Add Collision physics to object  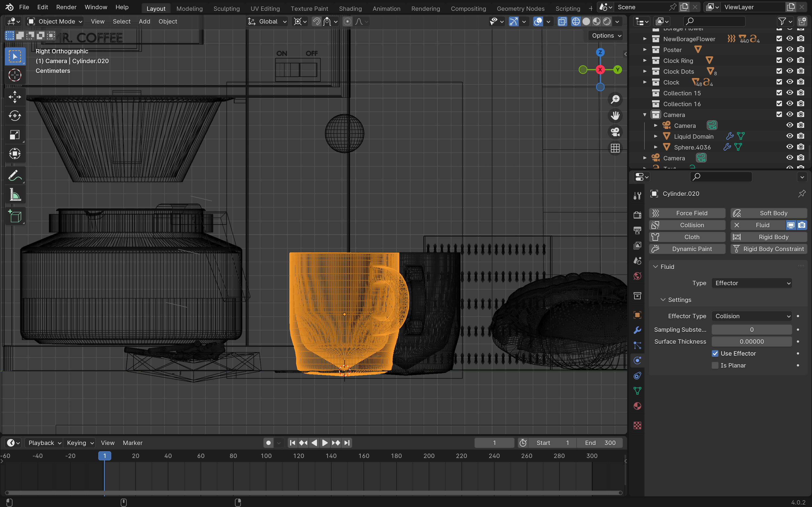(687, 225)
